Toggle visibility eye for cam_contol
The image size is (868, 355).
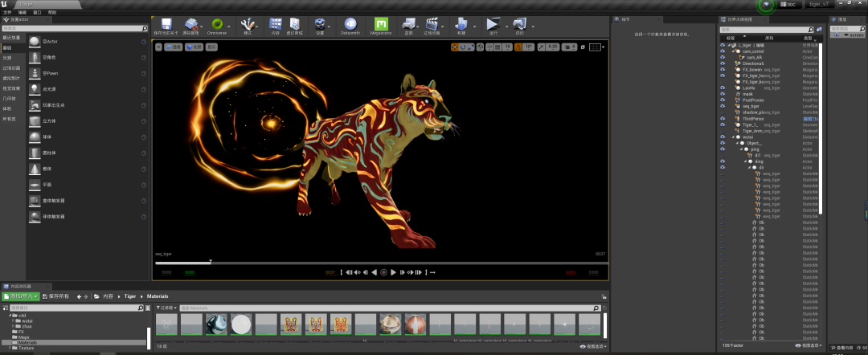coord(723,51)
